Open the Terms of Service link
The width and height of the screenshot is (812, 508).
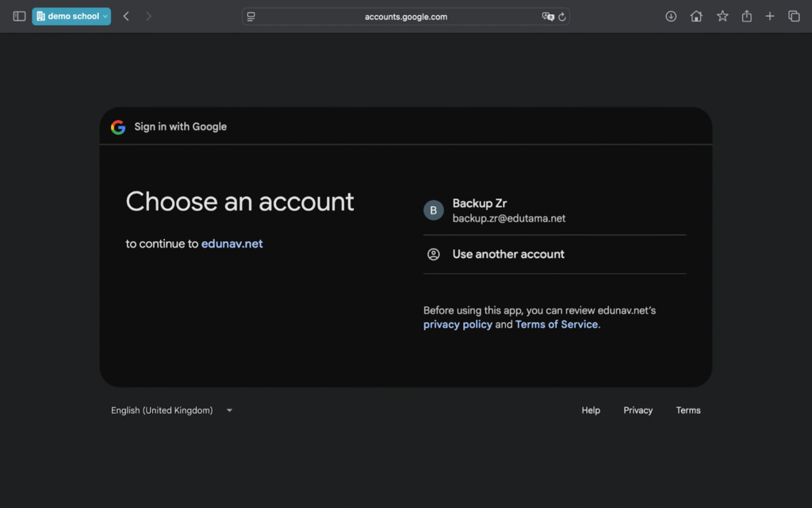click(556, 325)
